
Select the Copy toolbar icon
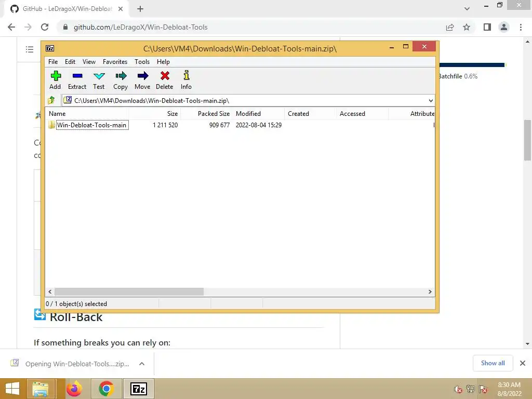[121, 80]
